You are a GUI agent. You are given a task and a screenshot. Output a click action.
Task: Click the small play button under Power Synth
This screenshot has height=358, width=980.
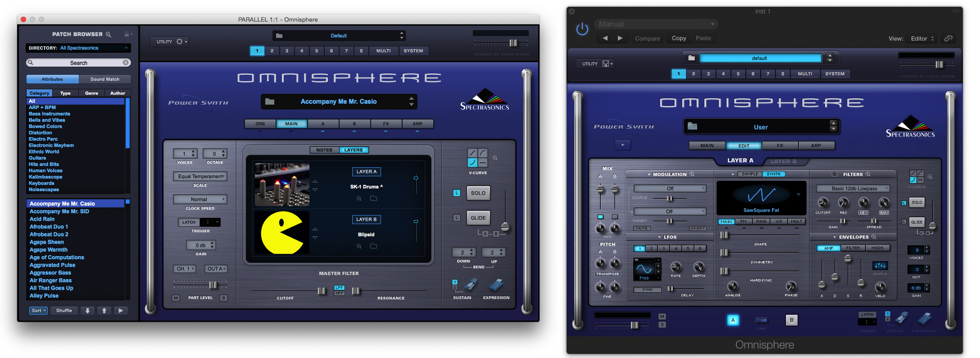tap(623, 145)
